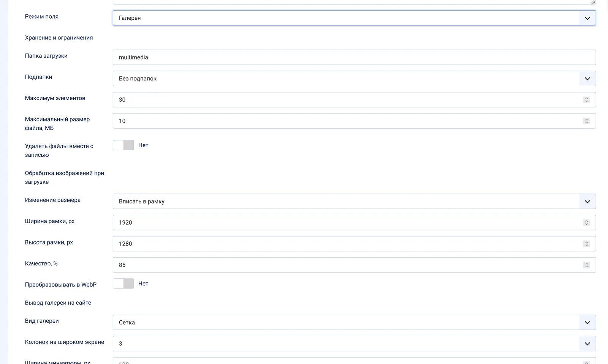The image size is (608, 364).
Task: Click the Папка загрузки field with multimedia
Action: [354, 57]
